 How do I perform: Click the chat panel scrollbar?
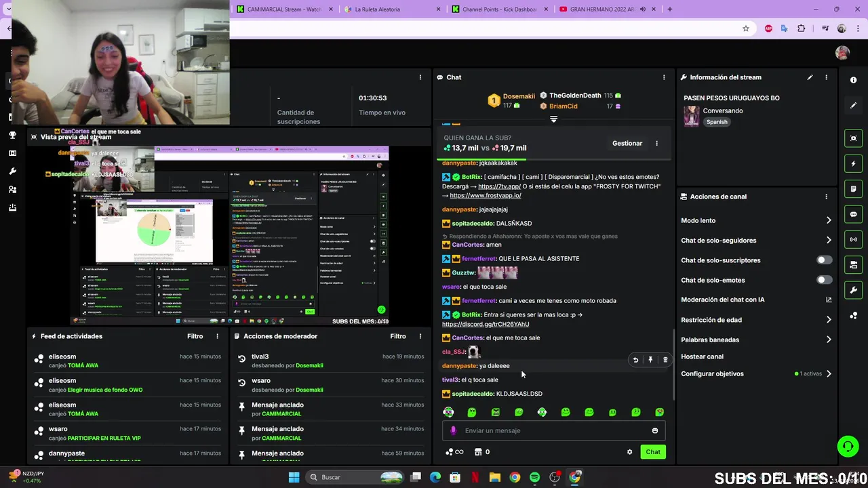[x=673, y=365]
